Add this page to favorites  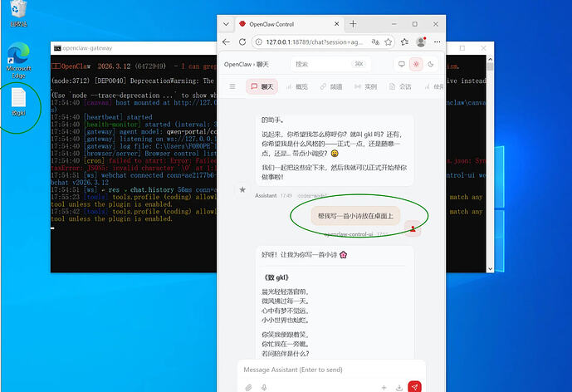[389, 42]
